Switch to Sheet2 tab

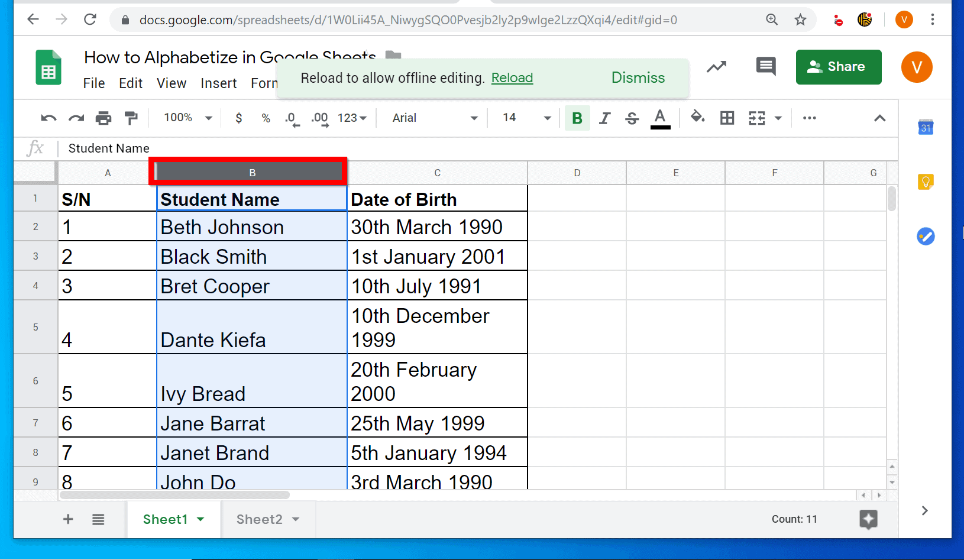click(260, 519)
